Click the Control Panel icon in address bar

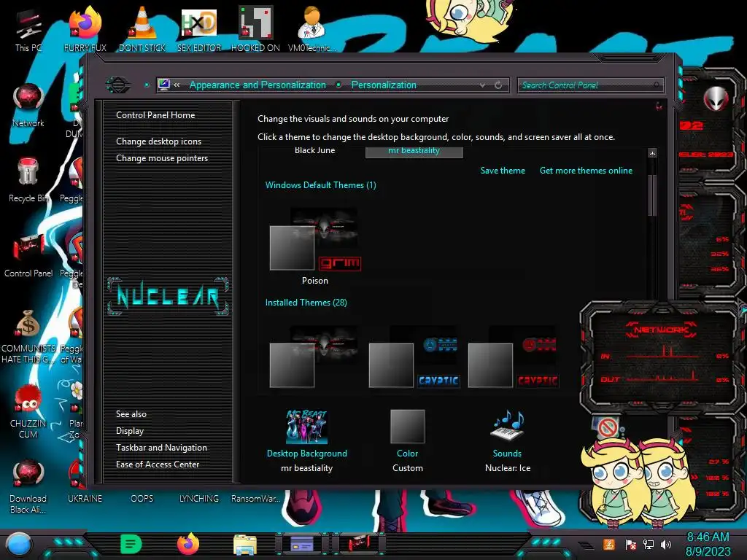tap(164, 85)
